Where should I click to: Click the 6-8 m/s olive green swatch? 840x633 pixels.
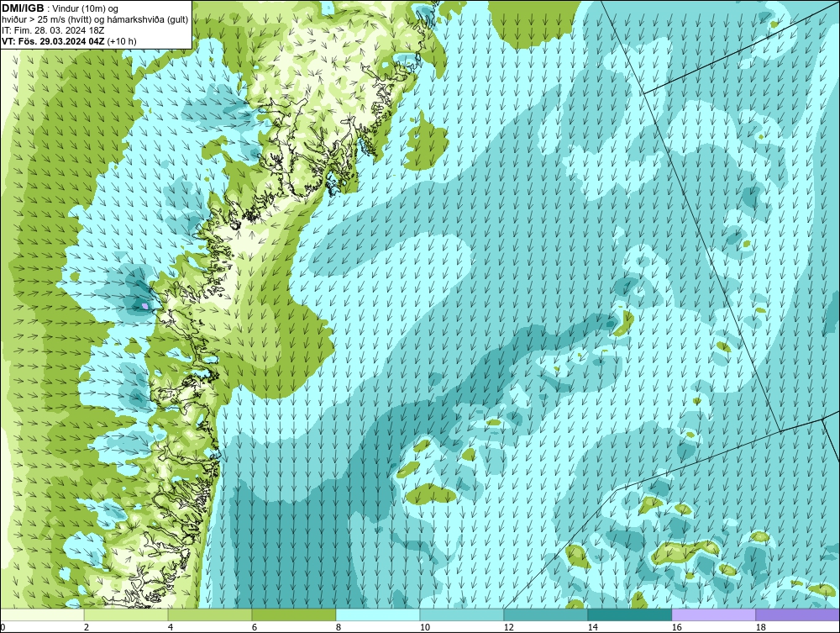pos(293,615)
